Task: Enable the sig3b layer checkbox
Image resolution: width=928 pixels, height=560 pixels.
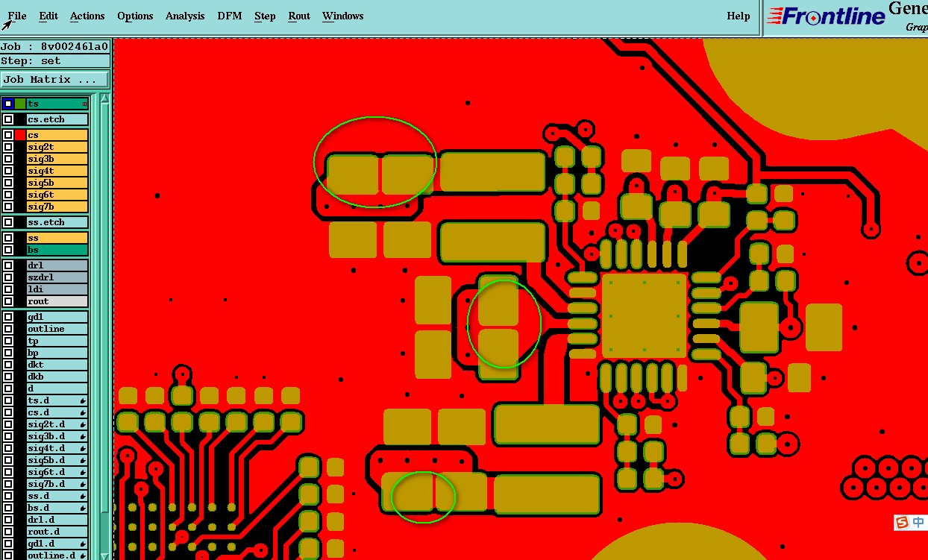Action: (8, 159)
